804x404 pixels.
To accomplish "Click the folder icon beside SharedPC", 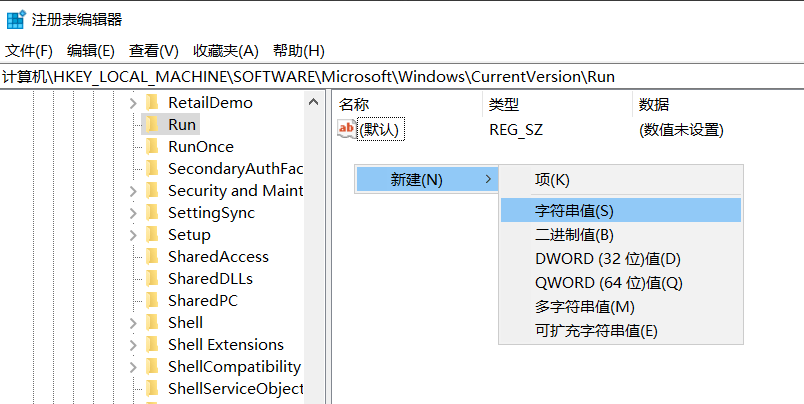I will (152, 300).
